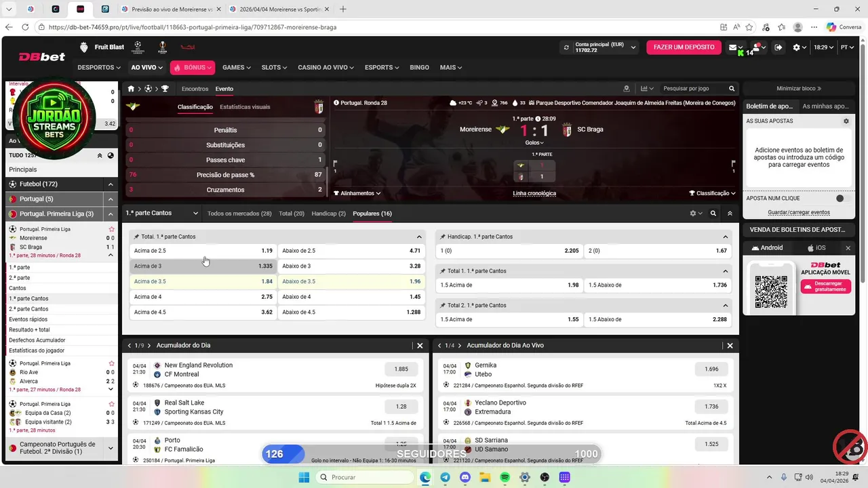The height and width of the screenshot is (488, 868).
Task: Close the Android app banner with X
Action: [x=848, y=248]
